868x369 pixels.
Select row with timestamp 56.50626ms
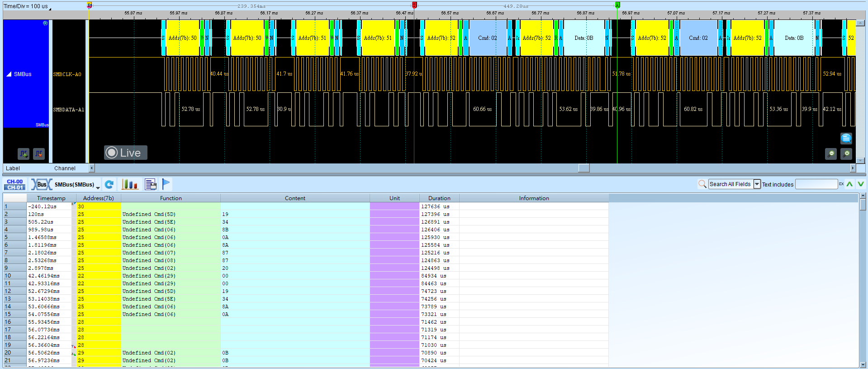[x=306, y=353]
